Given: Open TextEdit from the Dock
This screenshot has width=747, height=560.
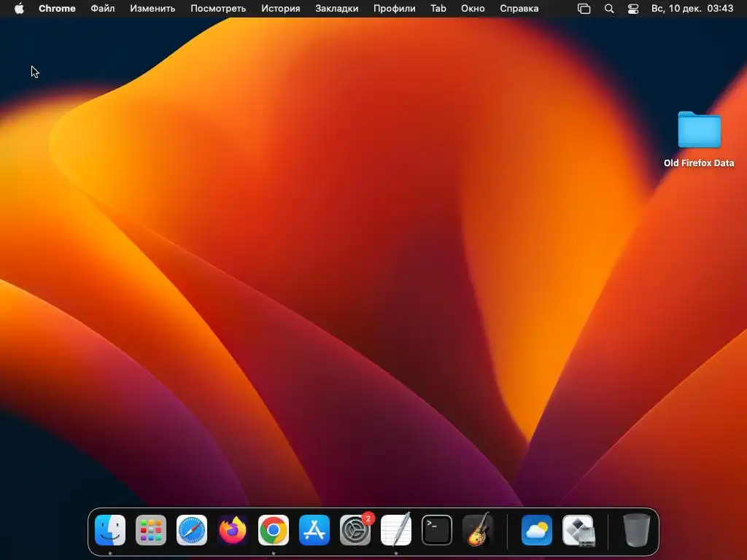Looking at the screenshot, I should 396,529.
